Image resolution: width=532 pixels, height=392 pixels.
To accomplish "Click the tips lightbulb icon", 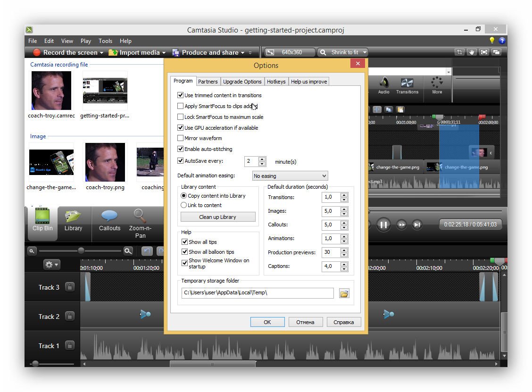I will (491, 41).
